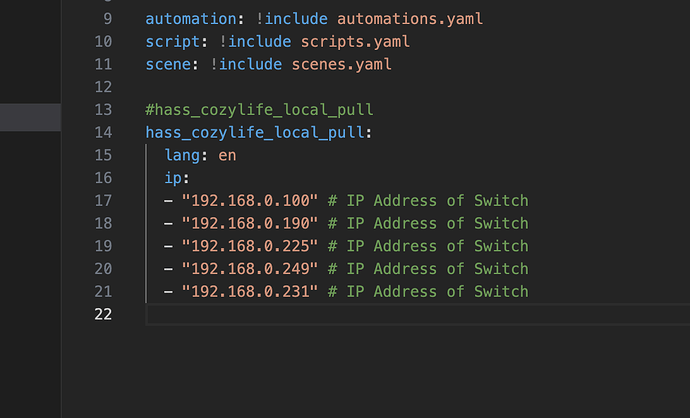The image size is (690, 418).
Task: Click the "192.168.0.231" IP string
Action: pyautogui.click(x=250, y=291)
